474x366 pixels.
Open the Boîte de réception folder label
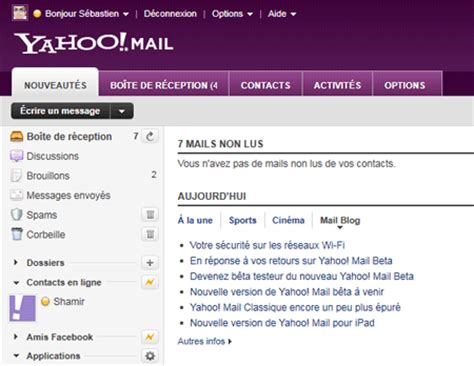(x=69, y=136)
